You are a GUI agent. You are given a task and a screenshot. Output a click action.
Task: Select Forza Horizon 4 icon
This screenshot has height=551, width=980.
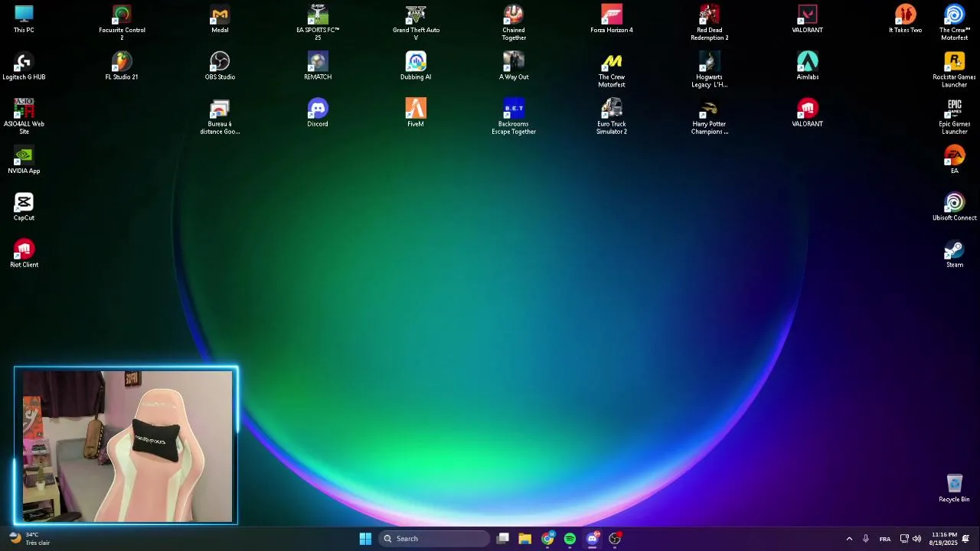[612, 19]
